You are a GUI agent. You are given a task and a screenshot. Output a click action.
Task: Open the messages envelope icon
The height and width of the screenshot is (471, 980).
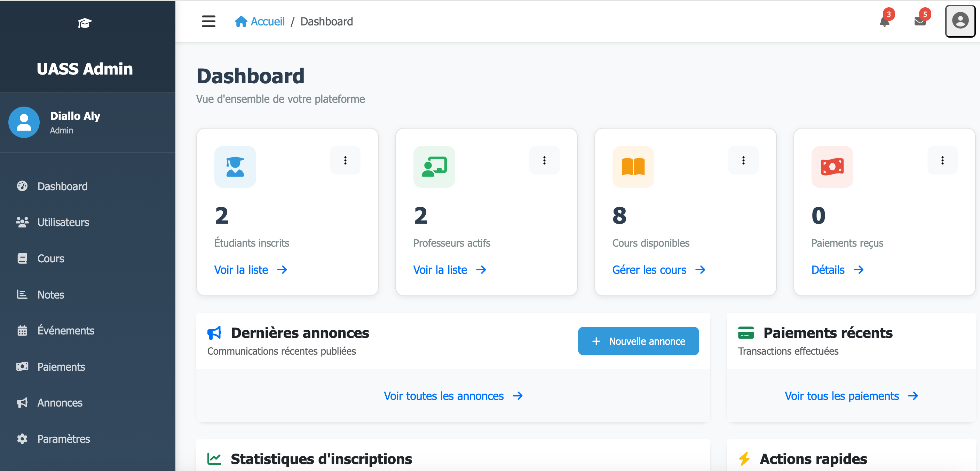pyautogui.click(x=920, y=22)
